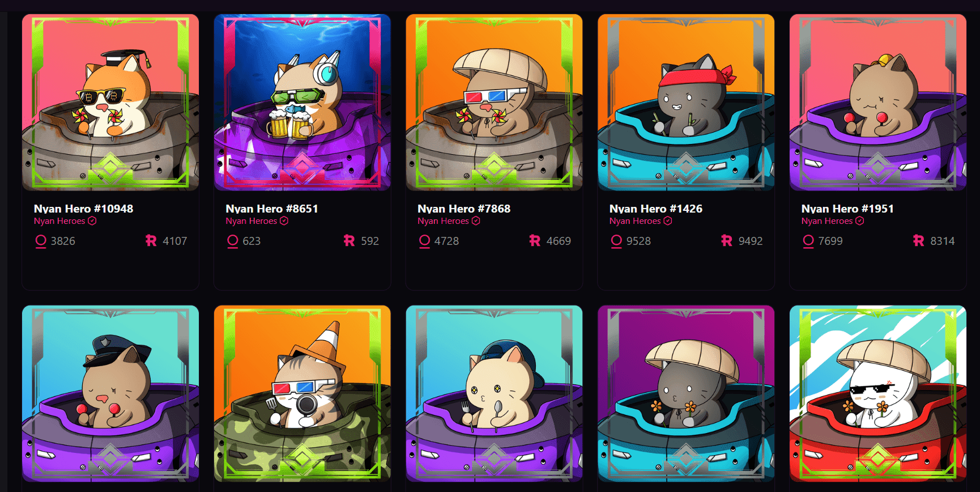The image size is (980, 492).
Task: Open gray cat on purple background thumbnail
Action: (686, 394)
